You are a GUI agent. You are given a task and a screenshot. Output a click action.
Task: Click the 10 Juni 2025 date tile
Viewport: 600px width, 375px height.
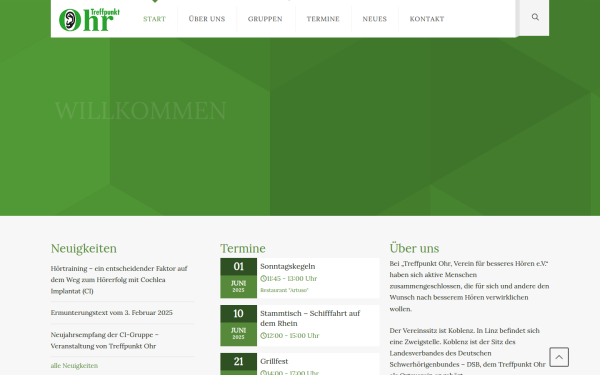pos(238,326)
